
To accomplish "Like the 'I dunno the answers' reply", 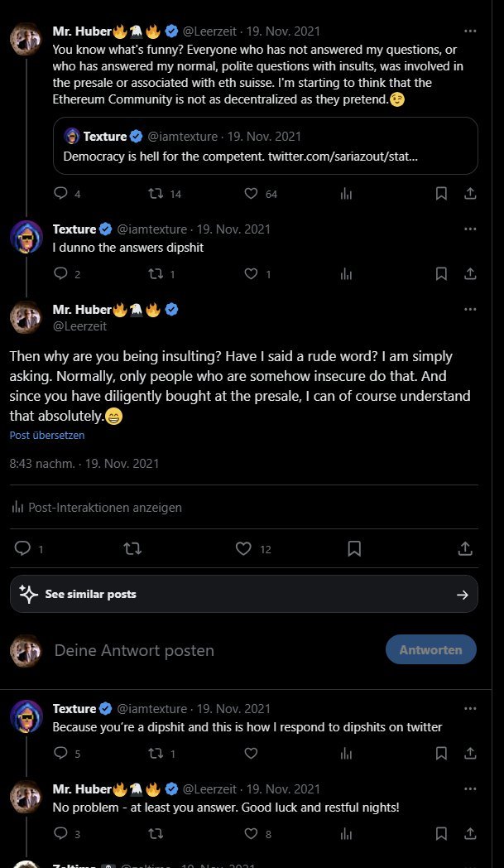I will pos(252,273).
